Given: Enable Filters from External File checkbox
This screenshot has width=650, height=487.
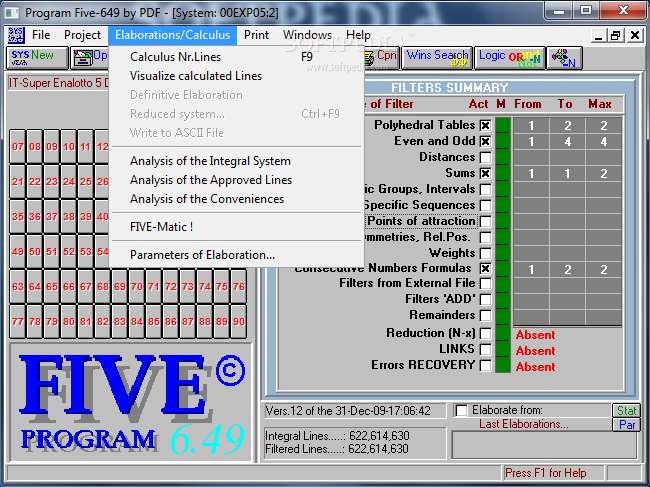Looking at the screenshot, I should click(x=485, y=283).
